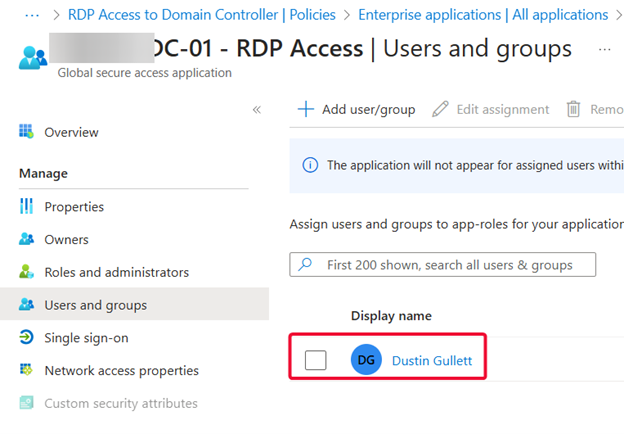Click the Properties bars icon

click(x=26, y=206)
